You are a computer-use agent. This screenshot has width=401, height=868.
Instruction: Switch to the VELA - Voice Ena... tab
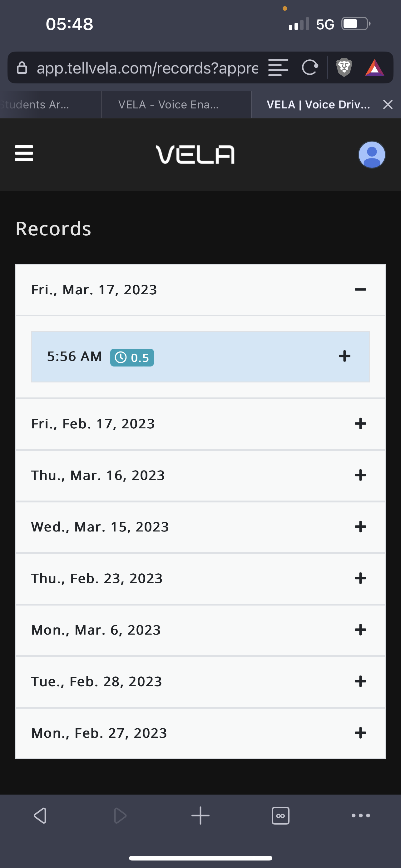coord(168,105)
